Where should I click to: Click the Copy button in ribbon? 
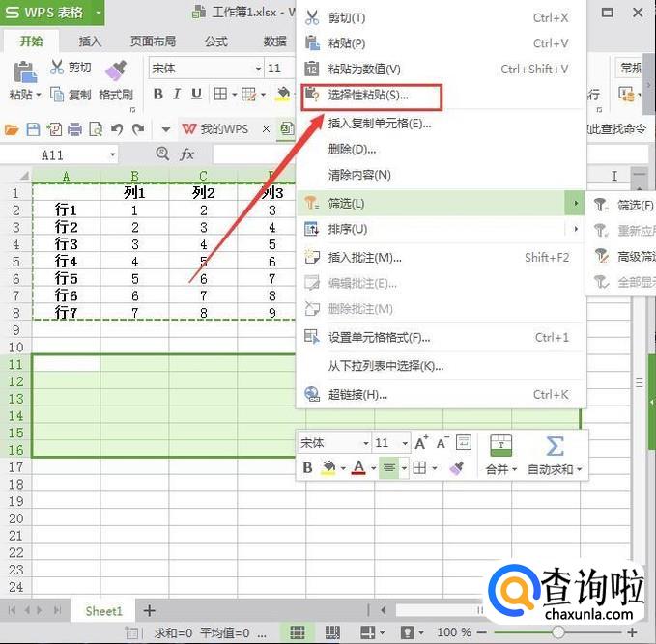click(71, 95)
